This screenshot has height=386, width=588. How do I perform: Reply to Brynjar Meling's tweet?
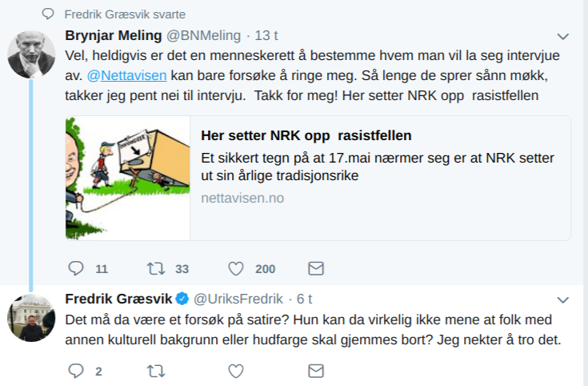(76, 267)
